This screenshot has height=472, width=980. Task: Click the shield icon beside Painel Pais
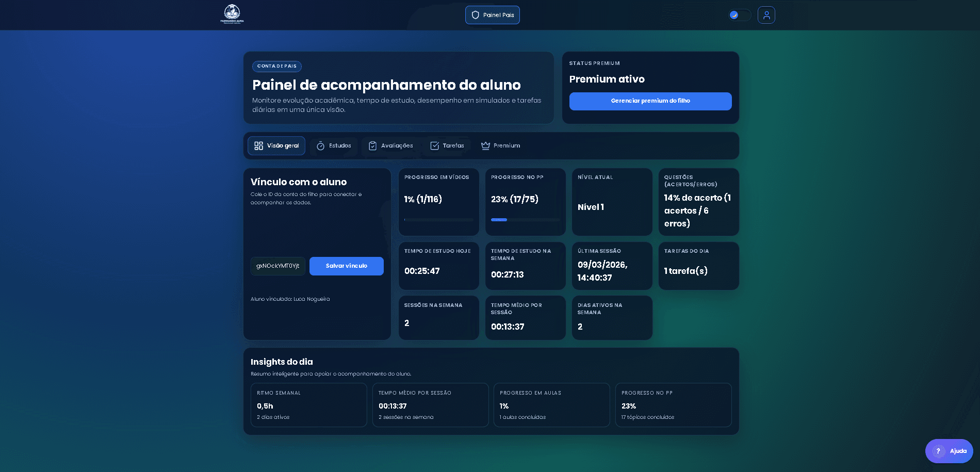475,15
